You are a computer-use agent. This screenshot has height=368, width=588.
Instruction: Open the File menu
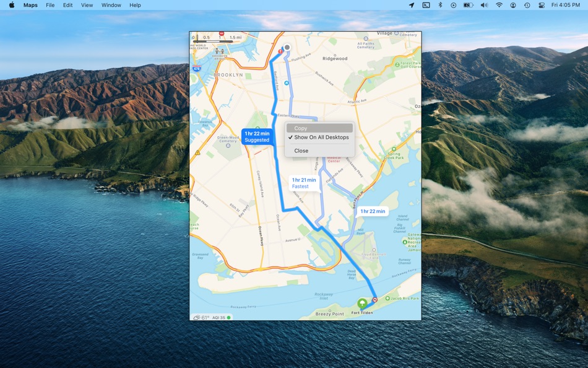click(50, 5)
